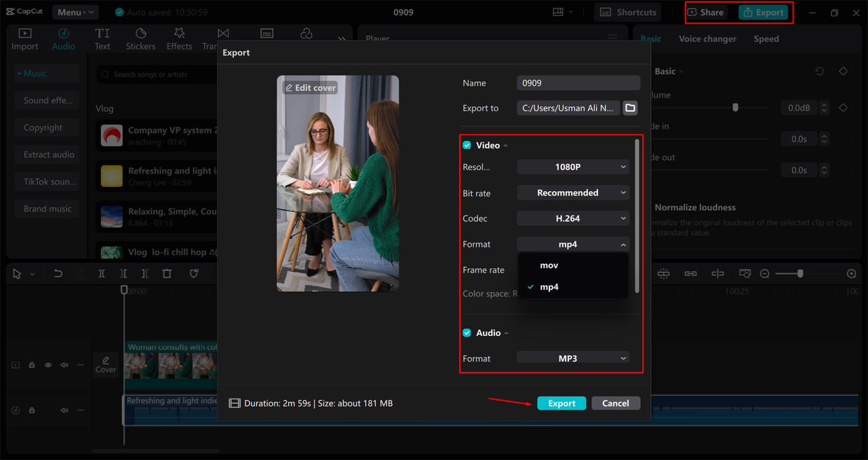Select the pointer cursor tool in timeline
The height and width of the screenshot is (460, 868).
(17, 274)
